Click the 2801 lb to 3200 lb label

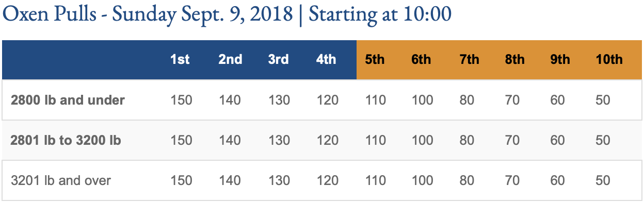coord(66,140)
